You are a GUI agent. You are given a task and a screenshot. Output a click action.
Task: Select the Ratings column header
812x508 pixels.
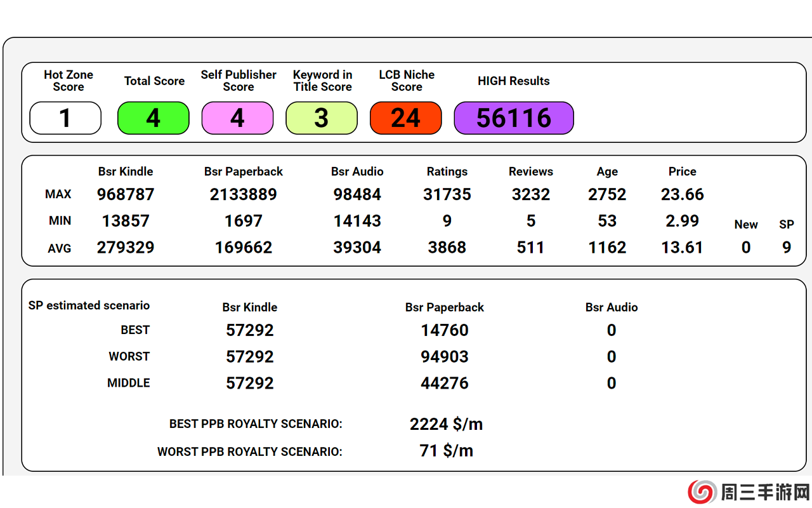coord(447,171)
